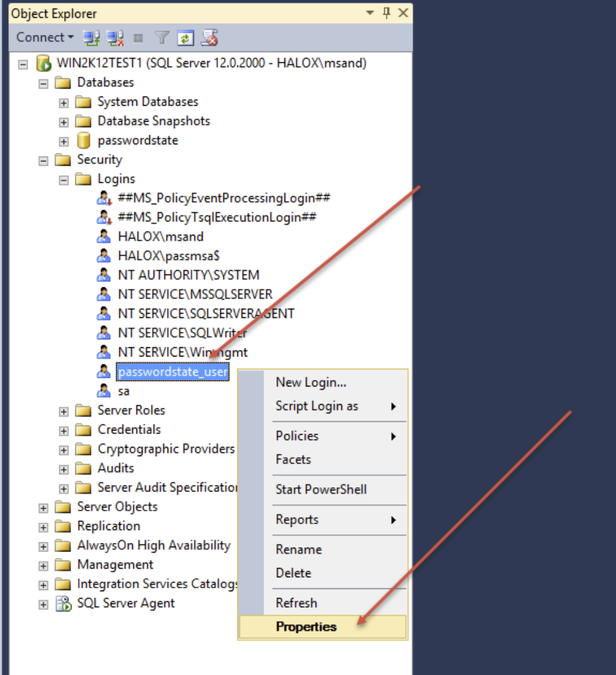Toggle the Object Explorer auto-hide pin
616x675 pixels.
coord(387,13)
